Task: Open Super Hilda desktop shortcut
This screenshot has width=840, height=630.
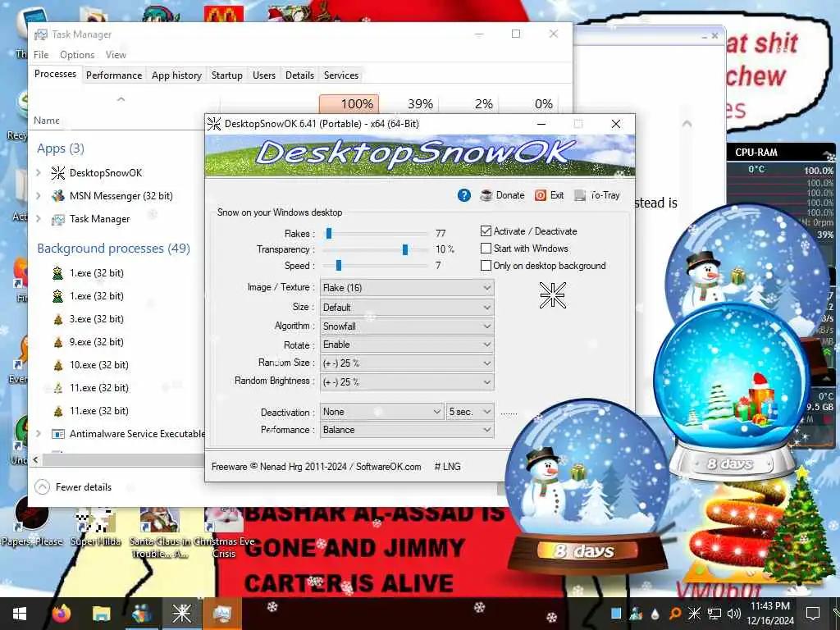Action: tap(96, 525)
